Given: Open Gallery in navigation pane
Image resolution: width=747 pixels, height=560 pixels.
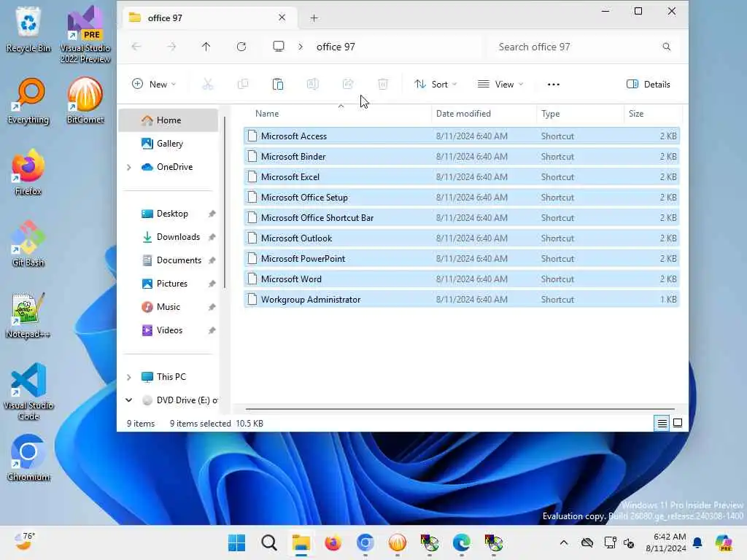Looking at the screenshot, I should click(x=169, y=144).
